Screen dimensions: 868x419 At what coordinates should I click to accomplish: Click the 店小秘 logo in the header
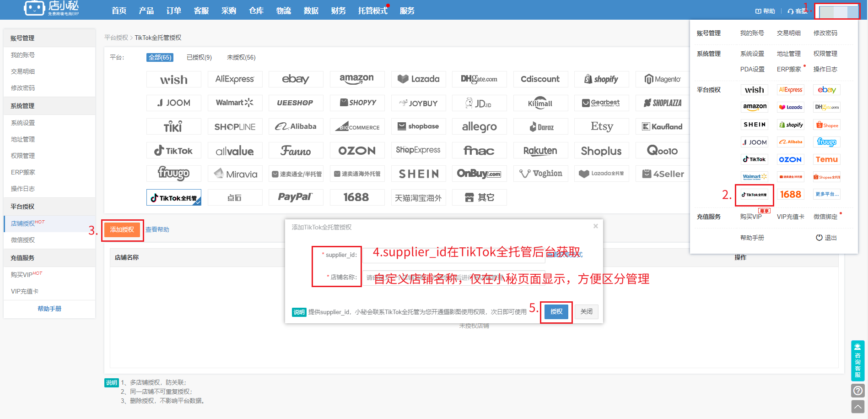[51, 8]
